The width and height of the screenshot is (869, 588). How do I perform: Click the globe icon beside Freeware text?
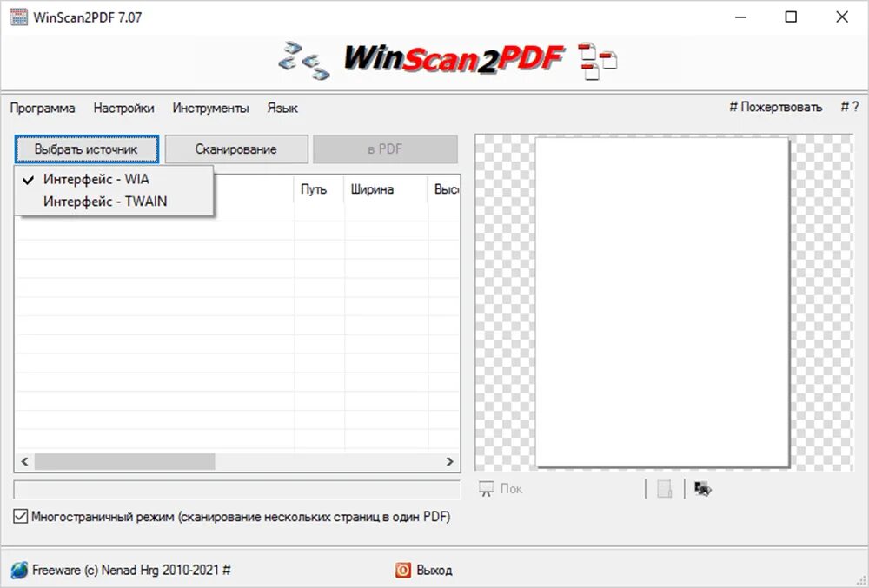pyautogui.click(x=19, y=570)
